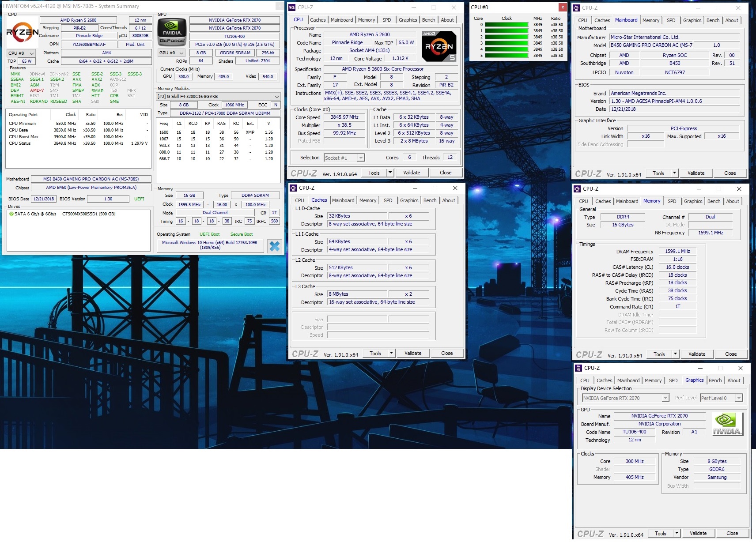Click the 'CPU Boost Max' row in HWiNFO
Image resolution: width=756 pixels, height=542 pixels.
coord(78,137)
